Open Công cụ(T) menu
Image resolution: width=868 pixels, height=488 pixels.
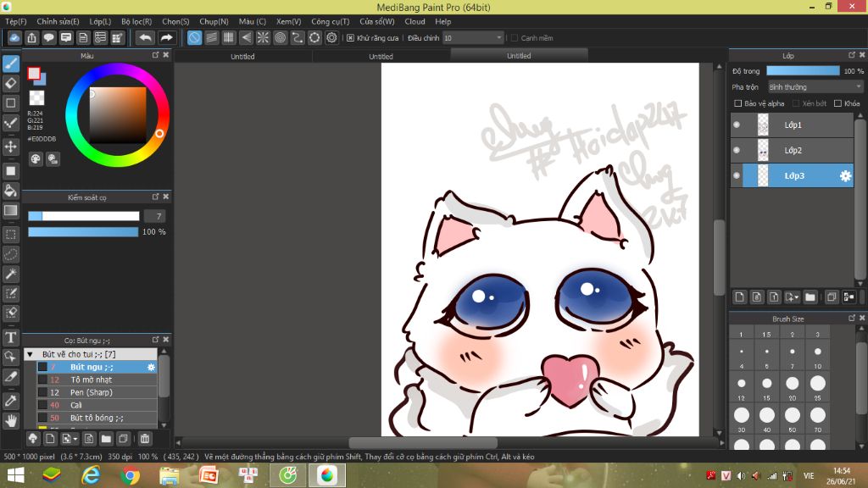331,21
